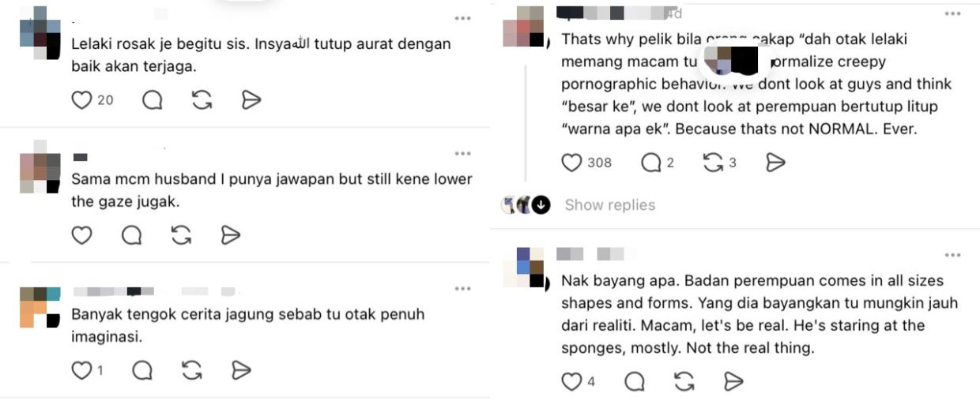Repost the 'Sama mcm husband' comment

(181, 235)
